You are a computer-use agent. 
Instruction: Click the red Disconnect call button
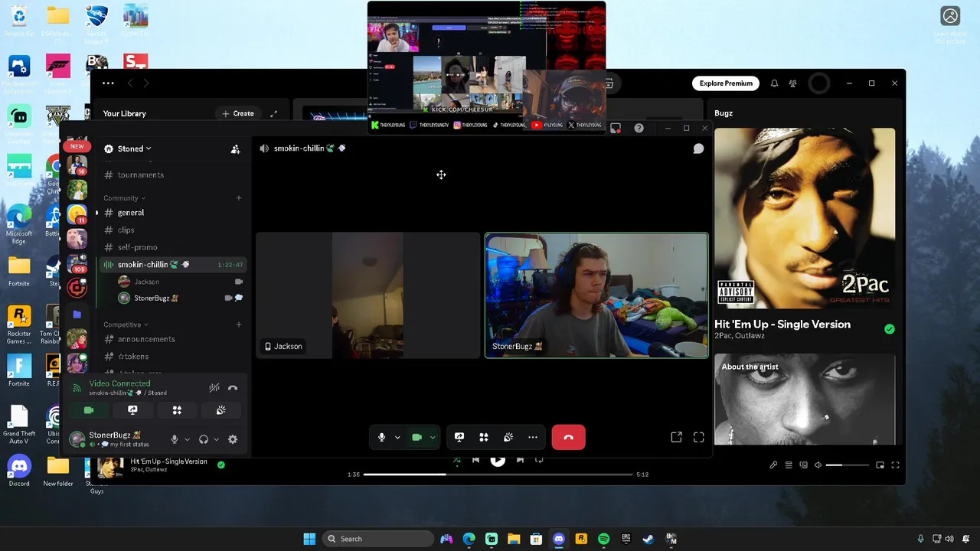(568, 437)
